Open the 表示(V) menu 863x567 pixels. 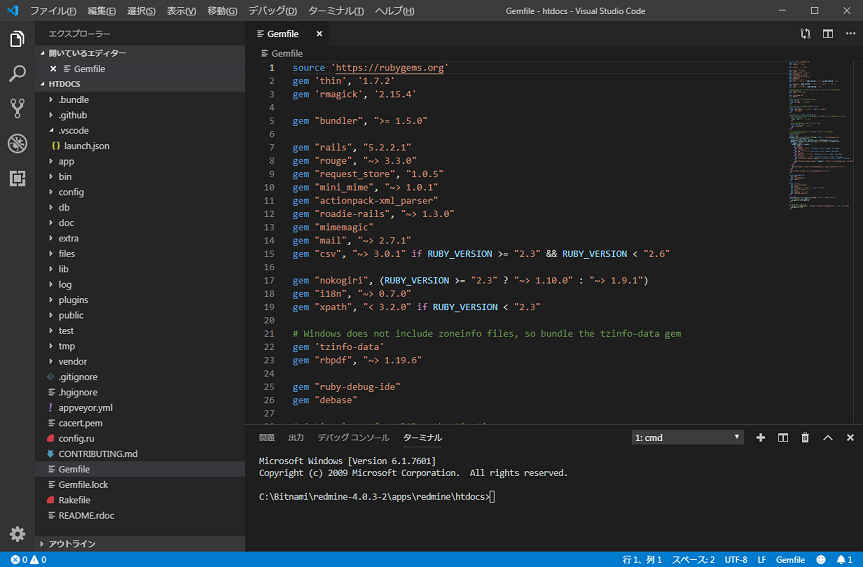click(182, 11)
